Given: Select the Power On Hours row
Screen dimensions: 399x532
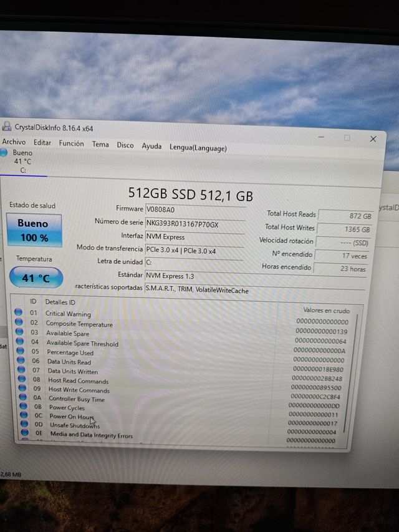Looking at the screenshot, I should pyautogui.click(x=72, y=417).
